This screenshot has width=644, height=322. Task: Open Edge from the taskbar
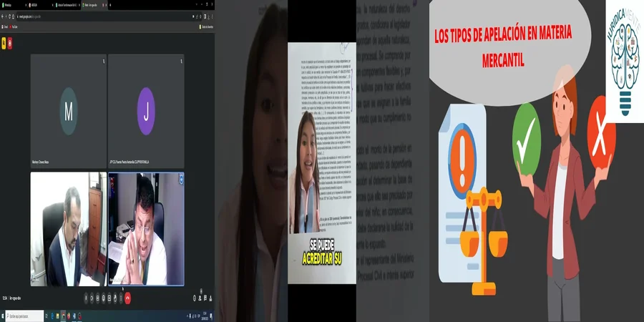(52, 316)
